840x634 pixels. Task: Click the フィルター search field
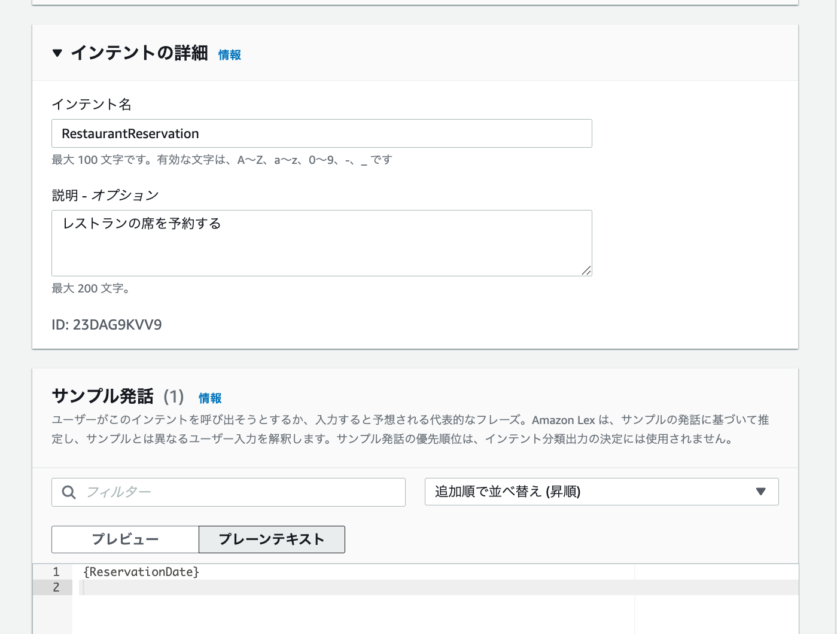pos(229,492)
